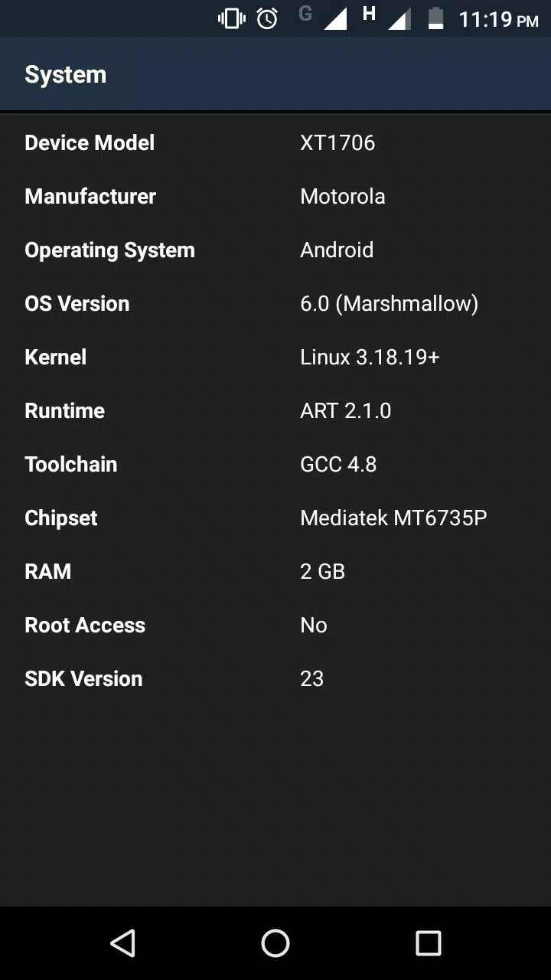
Task: Tap the 11:19 PM status bar clock
Action: [x=499, y=19]
